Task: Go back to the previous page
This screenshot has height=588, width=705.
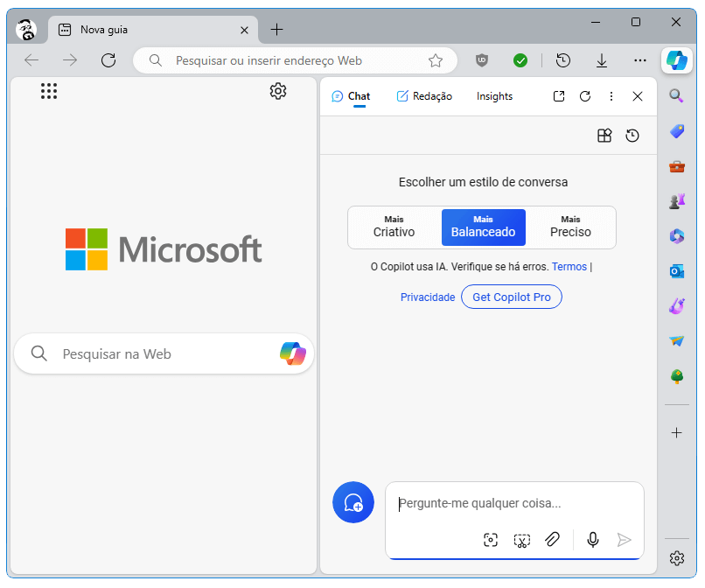Action: [x=31, y=59]
